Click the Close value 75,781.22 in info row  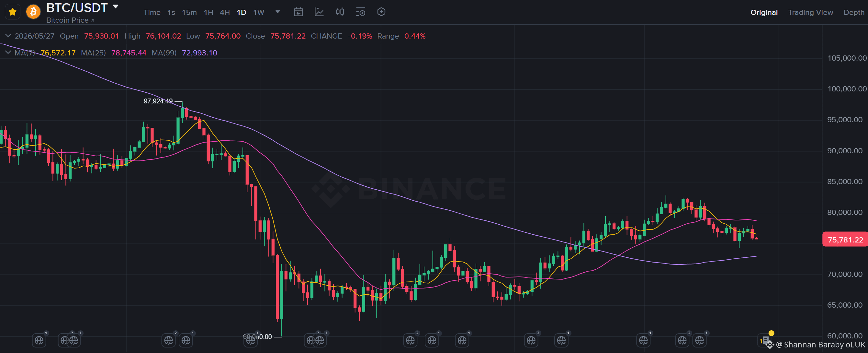coord(288,36)
